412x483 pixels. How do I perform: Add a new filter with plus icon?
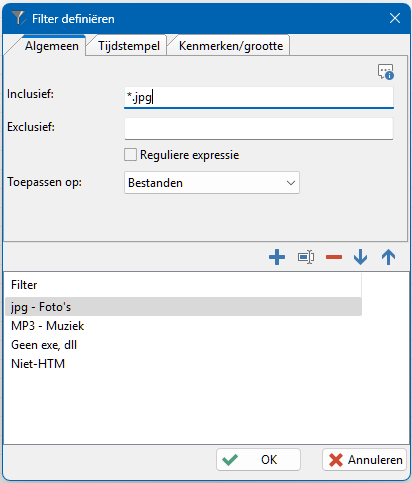[277, 257]
